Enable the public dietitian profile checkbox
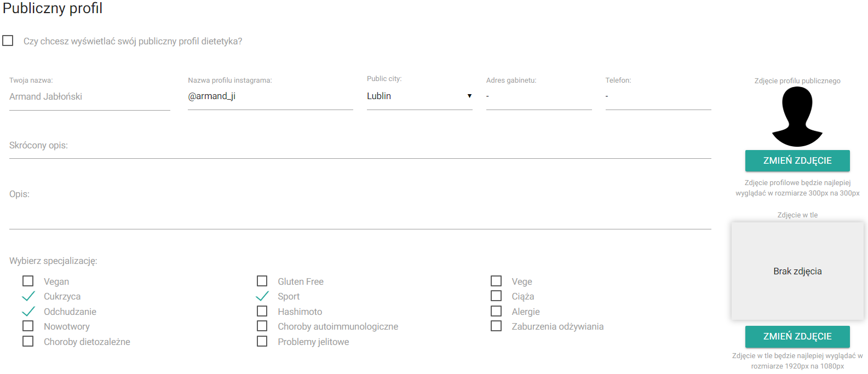Screen dimensions: 868x374 pos(8,41)
